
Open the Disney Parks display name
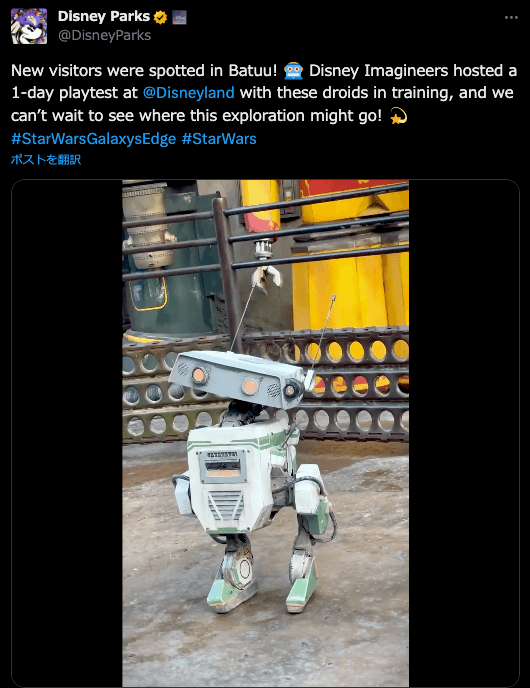click(104, 16)
